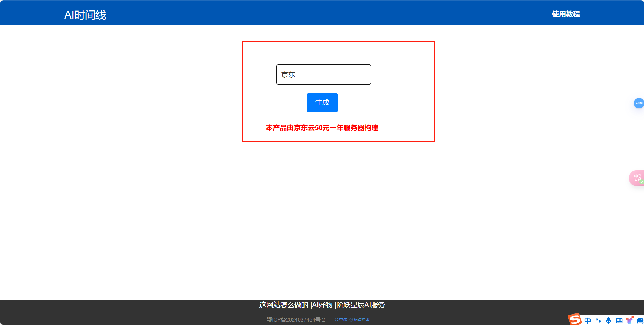Open the Sogou input method menu
This screenshot has height=325, width=644.
pyautogui.click(x=575, y=319)
